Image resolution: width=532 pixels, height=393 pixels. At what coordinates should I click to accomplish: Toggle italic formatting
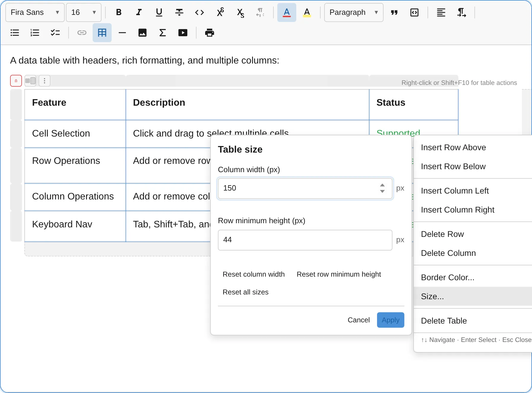point(139,12)
